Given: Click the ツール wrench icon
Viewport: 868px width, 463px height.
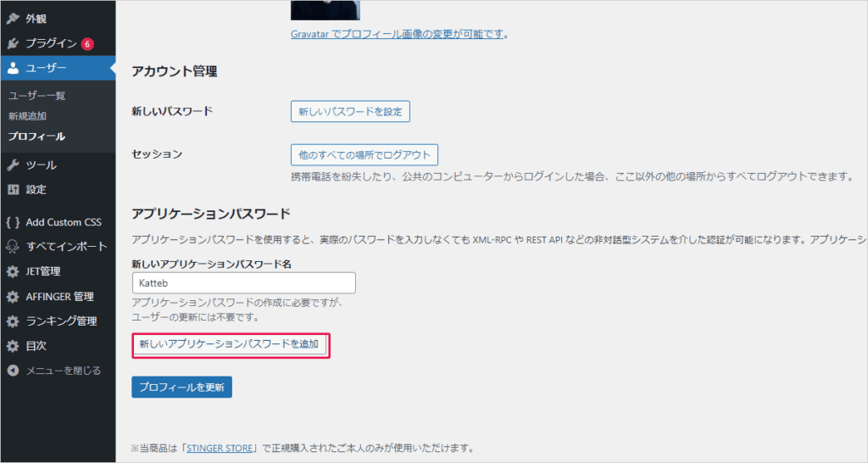Looking at the screenshot, I should [x=13, y=165].
